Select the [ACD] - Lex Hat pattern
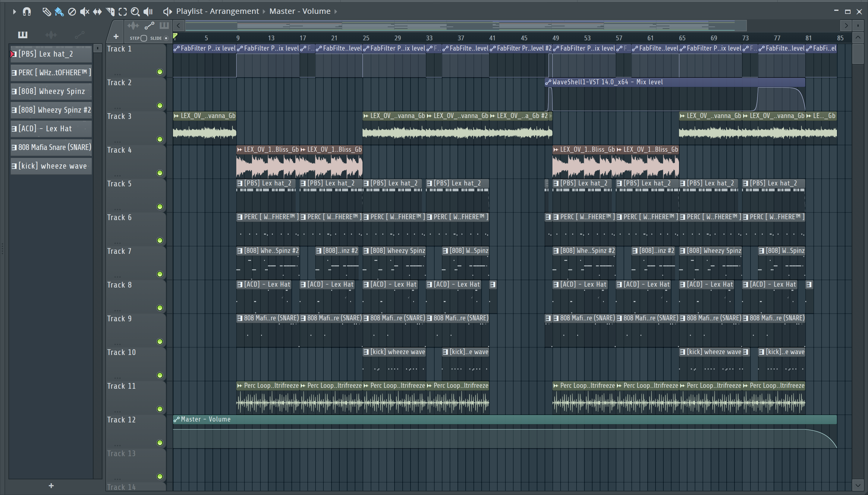Screen dimensions: 868x495 [x=51, y=129]
